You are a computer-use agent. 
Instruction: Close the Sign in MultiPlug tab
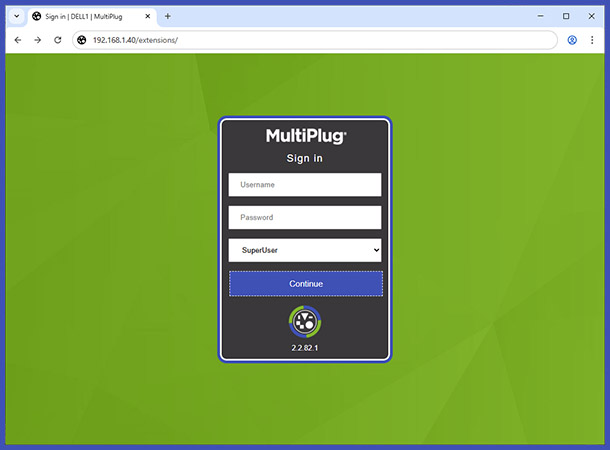click(147, 16)
